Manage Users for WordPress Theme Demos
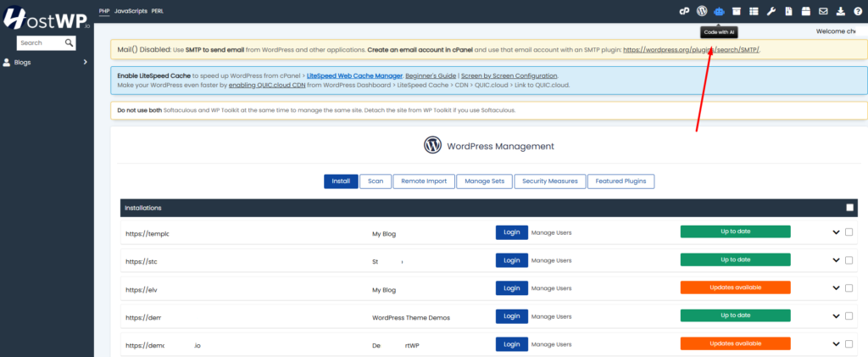Screen dimensions: 868x357 551,316
